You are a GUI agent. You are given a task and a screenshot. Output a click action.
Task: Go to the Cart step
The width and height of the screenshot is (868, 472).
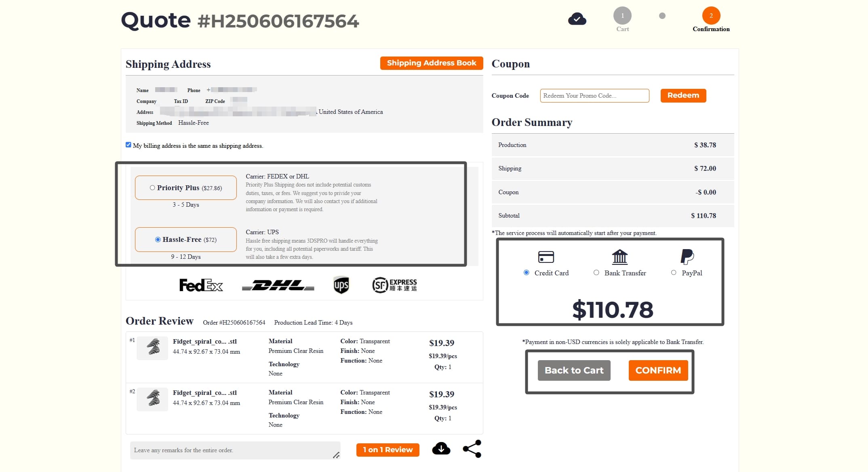[622, 16]
